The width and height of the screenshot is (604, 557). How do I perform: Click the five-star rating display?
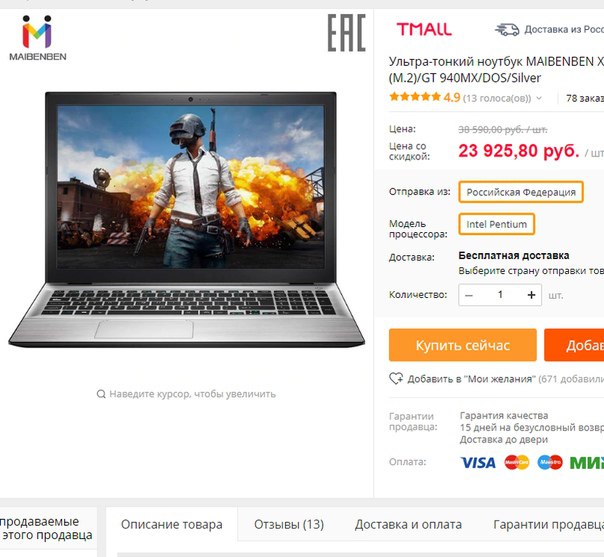[x=414, y=97]
